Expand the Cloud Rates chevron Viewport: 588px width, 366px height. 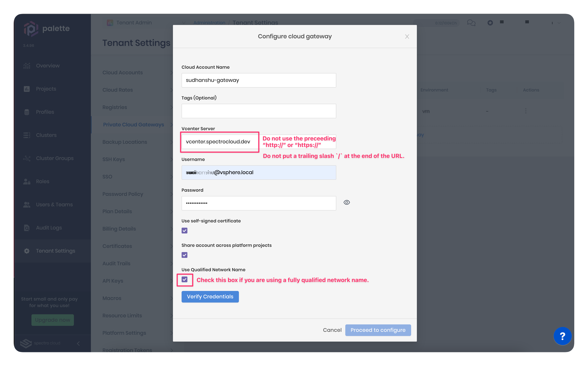[x=171, y=90]
